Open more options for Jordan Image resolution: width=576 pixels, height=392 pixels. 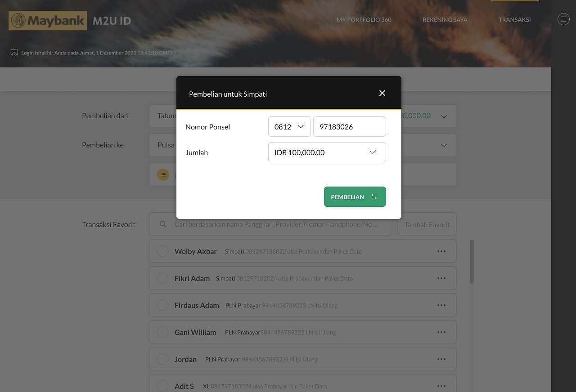point(441,359)
